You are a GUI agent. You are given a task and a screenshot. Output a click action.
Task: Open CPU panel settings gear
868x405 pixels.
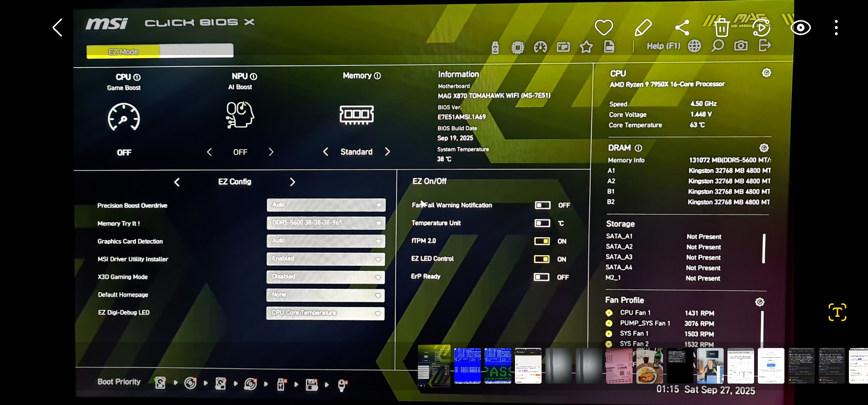[x=766, y=73]
